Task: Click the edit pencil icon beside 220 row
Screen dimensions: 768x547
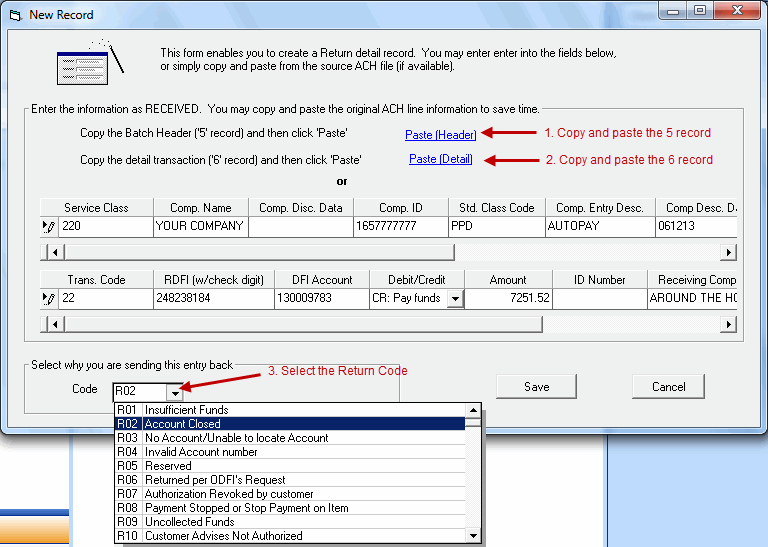Action: [49, 227]
